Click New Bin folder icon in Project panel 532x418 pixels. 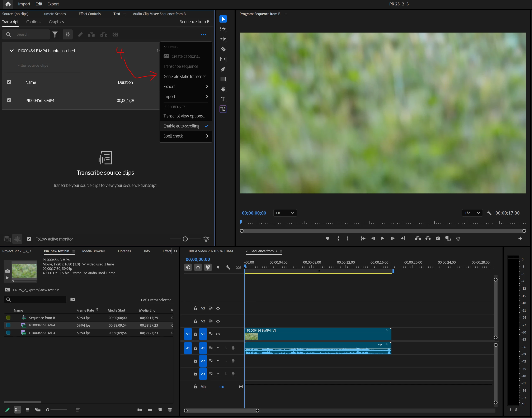click(150, 410)
